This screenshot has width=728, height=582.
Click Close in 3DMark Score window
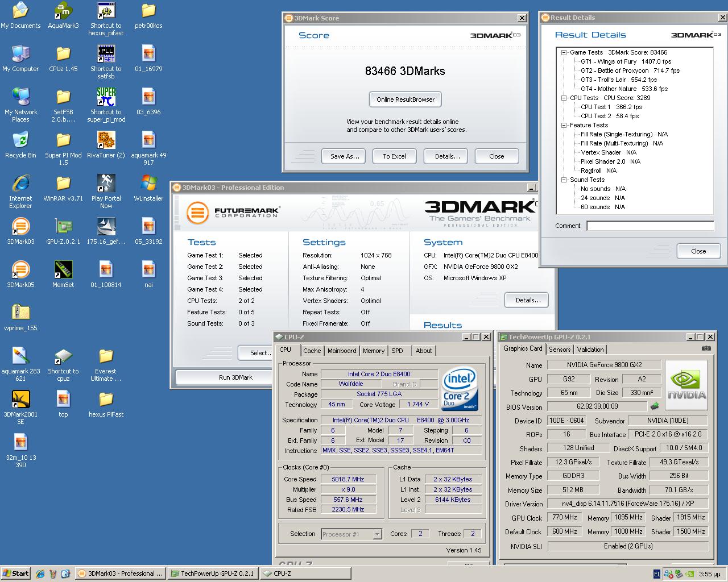(x=497, y=156)
